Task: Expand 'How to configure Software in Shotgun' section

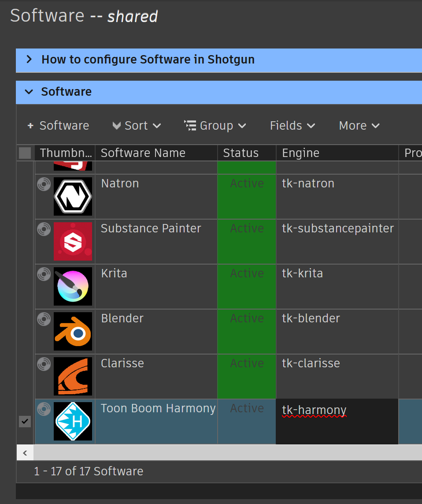Action: click(x=29, y=59)
